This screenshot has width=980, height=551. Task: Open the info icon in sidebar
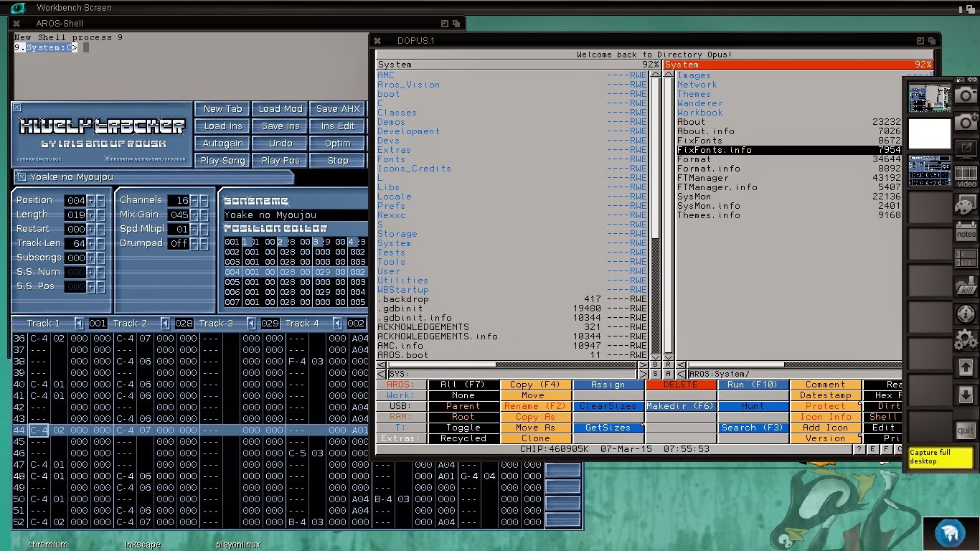[966, 314]
